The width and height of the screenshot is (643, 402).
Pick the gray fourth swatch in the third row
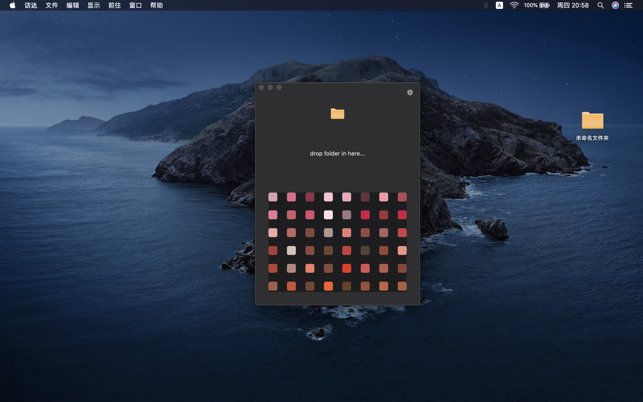pos(328,233)
